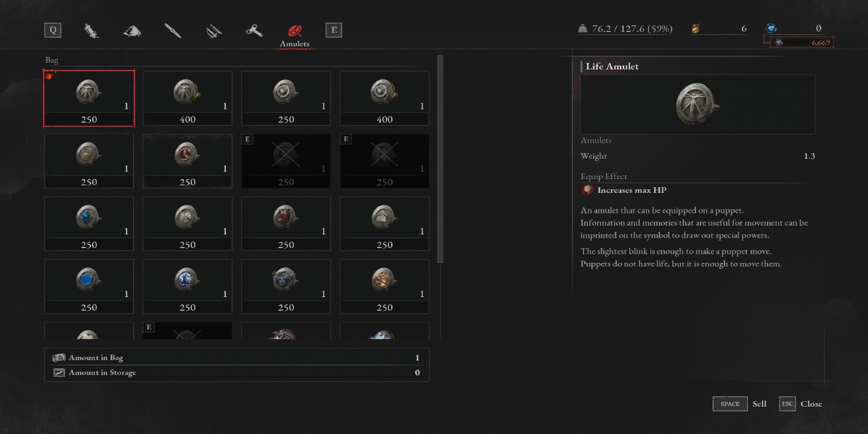This screenshot has height=434, width=868.
Task: Open the dagger weapons category tab
Action: [172, 30]
